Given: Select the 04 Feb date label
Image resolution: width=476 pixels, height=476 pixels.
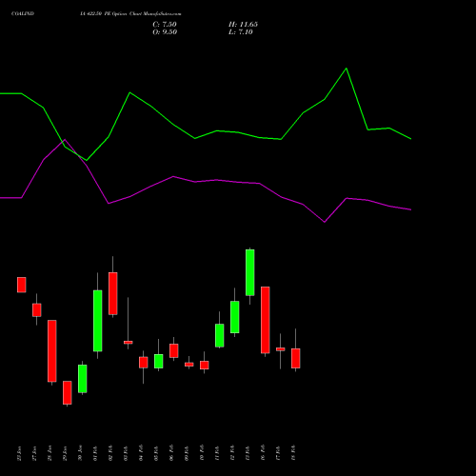Looking at the screenshot, I should (x=141, y=453).
